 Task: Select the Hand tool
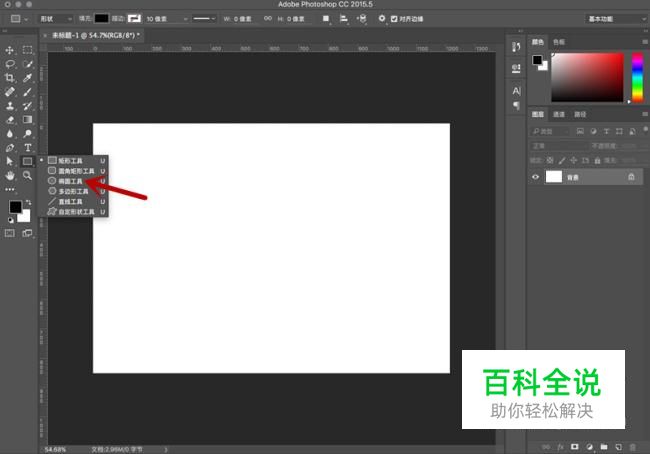coord(10,175)
